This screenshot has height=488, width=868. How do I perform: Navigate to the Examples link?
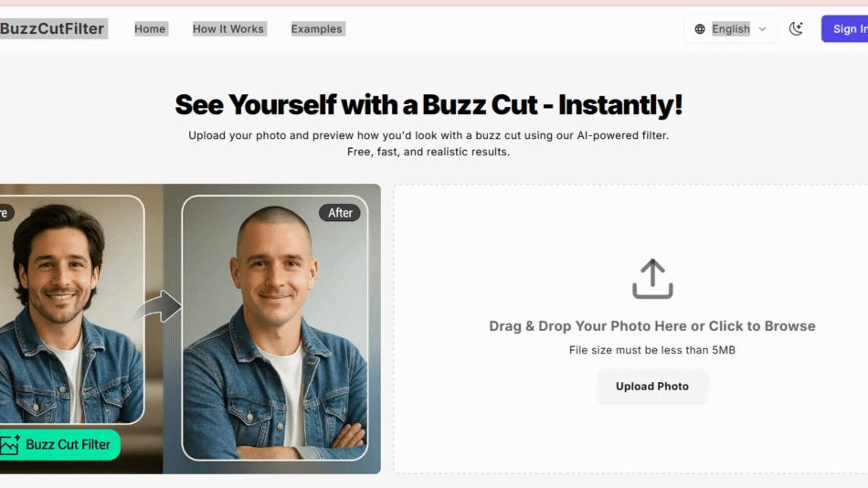click(317, 29)
